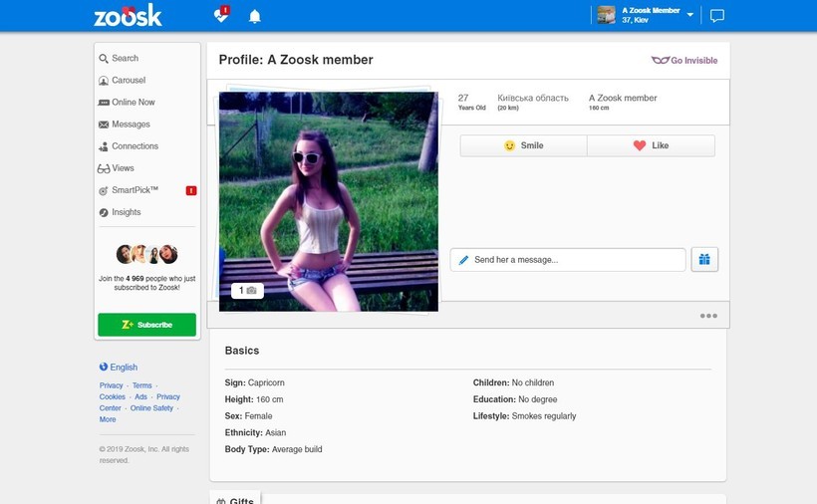Click the Children: No children row
Screen dimensions: 817x504
[x=513, y=382]
